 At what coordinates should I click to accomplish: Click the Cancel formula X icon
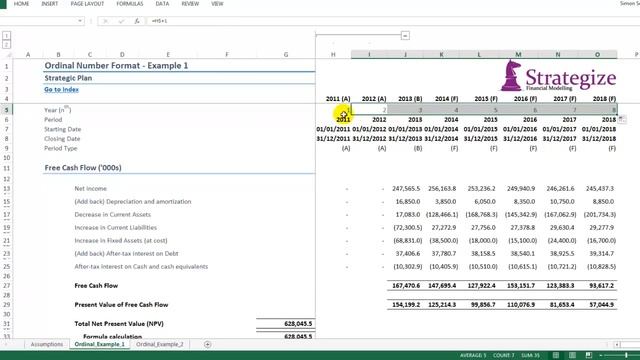(105, 21)
